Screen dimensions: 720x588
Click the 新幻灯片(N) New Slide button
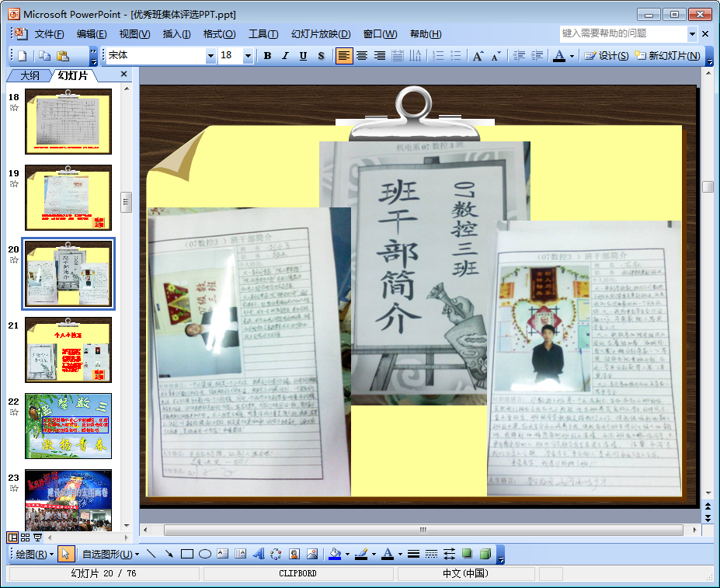(x=667, y=56)
